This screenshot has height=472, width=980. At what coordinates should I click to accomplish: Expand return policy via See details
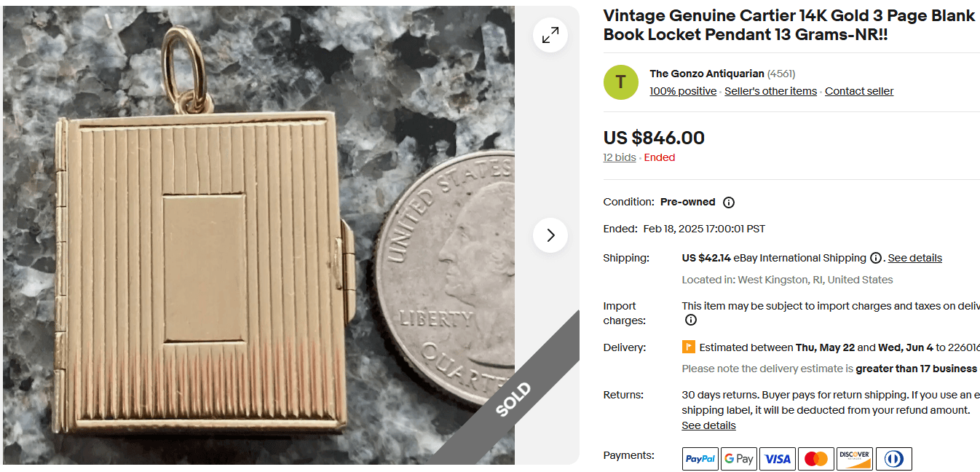click(x=708, y=425)
